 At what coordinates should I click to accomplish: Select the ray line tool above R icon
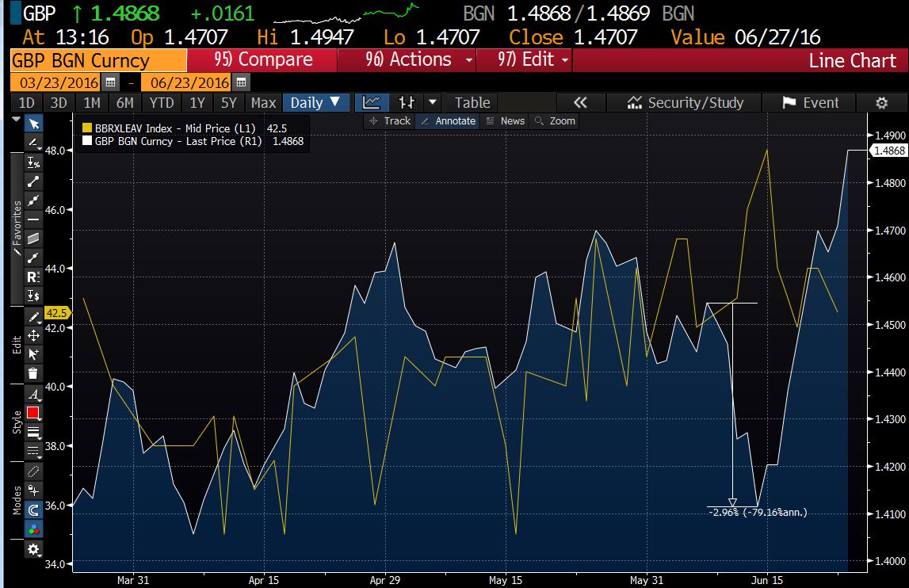point(33,258)
